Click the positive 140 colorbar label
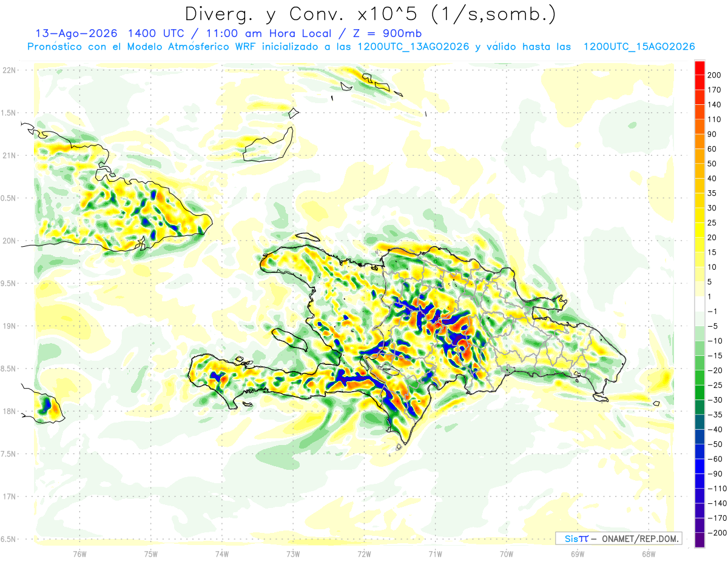The height and width of the screenshot is (562, 728). pos(714,105)
